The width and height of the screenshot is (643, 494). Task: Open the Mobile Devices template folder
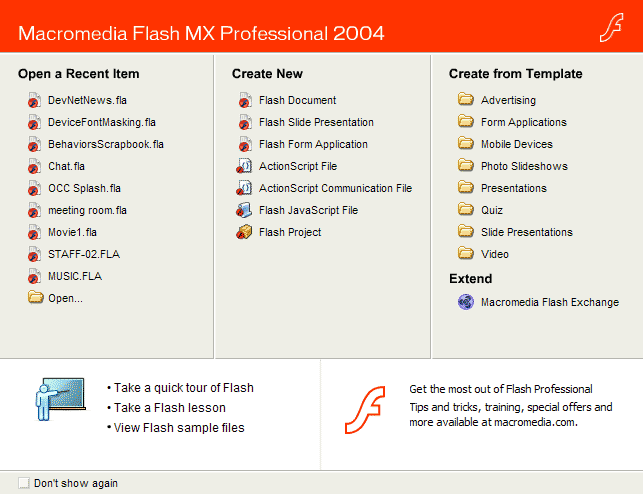[517, 144]
